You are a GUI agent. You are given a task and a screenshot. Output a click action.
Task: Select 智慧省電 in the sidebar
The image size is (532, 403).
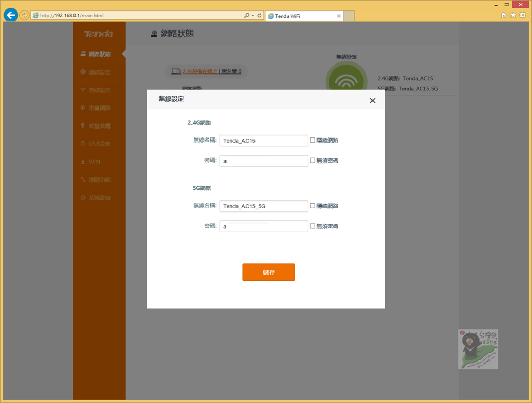[99, 126]
